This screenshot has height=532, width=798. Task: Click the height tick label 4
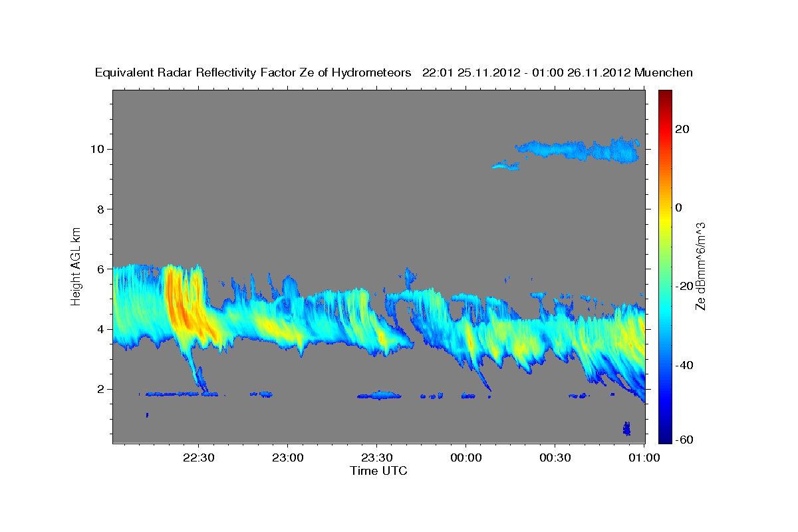(102, 329)
